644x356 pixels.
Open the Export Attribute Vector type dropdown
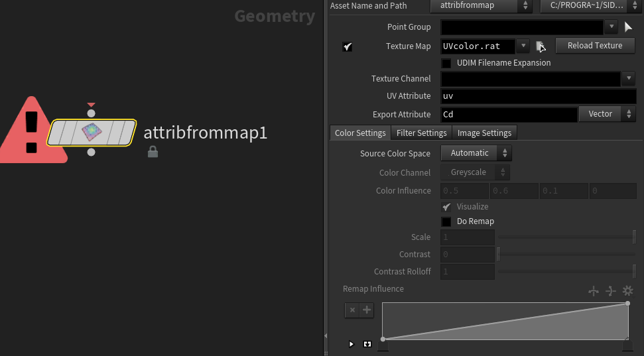click(x=607, y=114)
